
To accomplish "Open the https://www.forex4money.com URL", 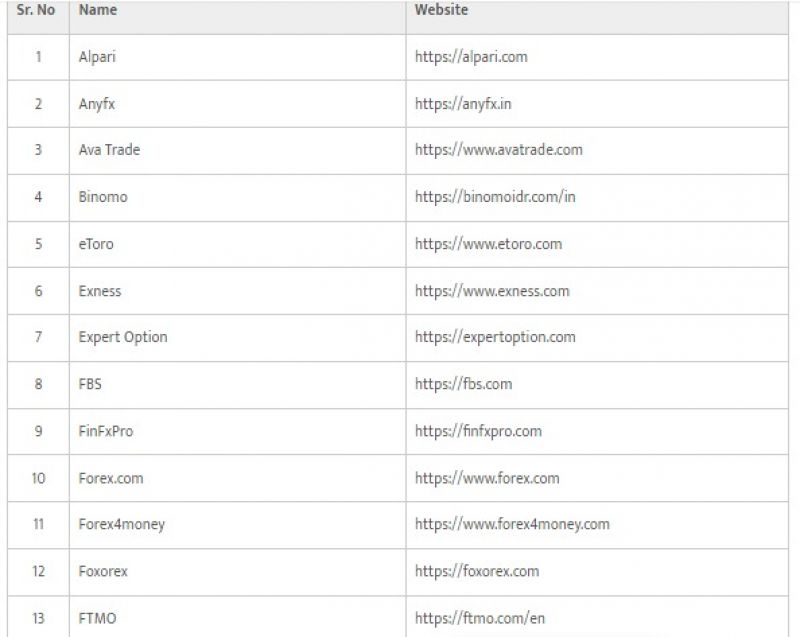I will 512,524.
